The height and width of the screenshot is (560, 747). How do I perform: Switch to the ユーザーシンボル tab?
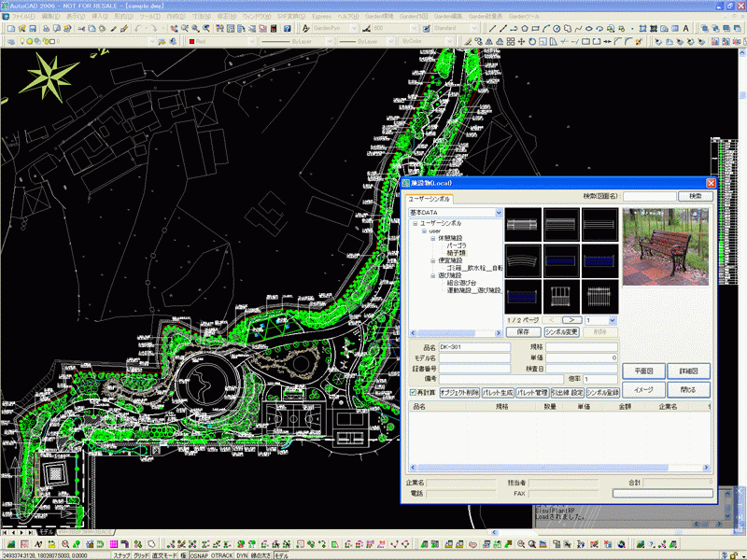430,199
